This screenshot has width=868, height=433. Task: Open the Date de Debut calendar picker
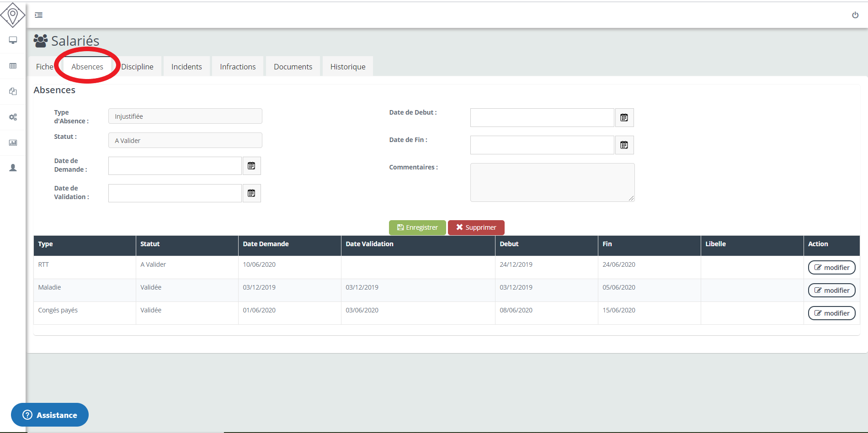(624, 118)
